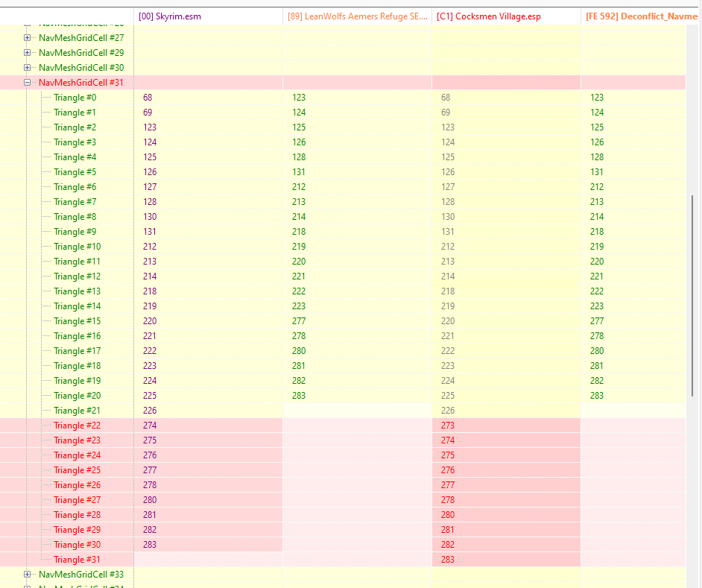Select Triangle #9 row
This screenshot has height=588, width=702.
(343, 232)
